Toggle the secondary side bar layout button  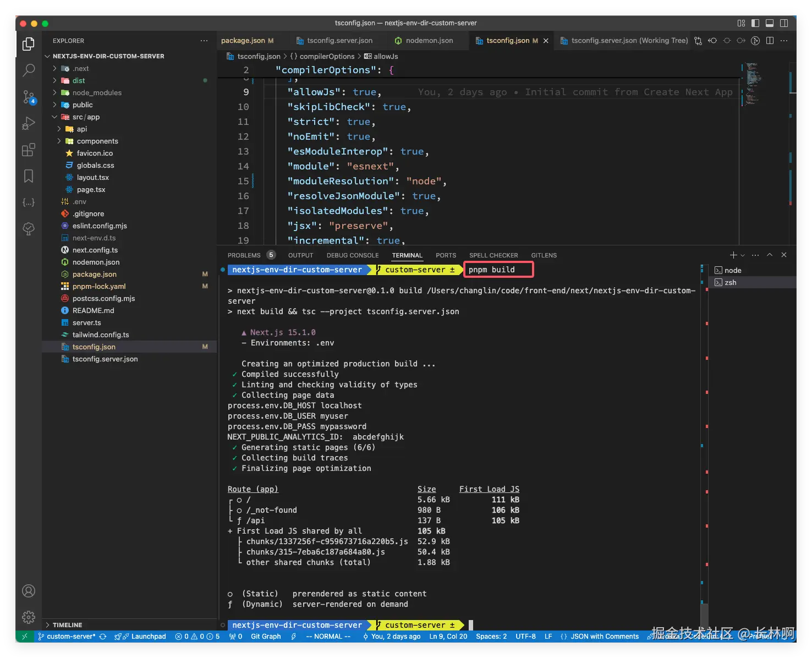tap(784, 23)
